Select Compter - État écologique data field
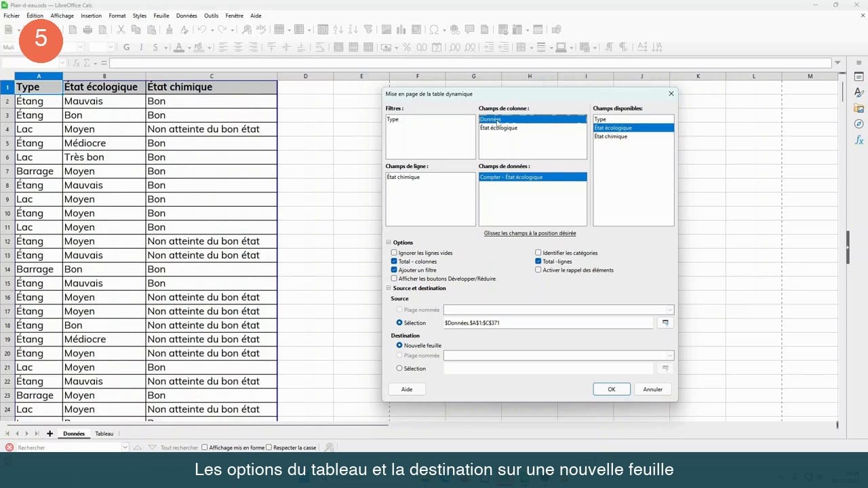 533,177
